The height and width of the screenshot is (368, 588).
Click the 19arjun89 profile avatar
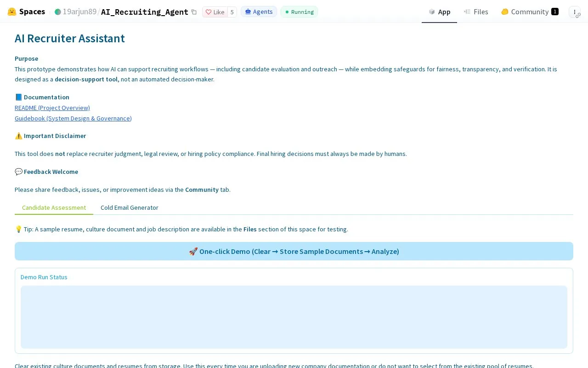(57, 12)
